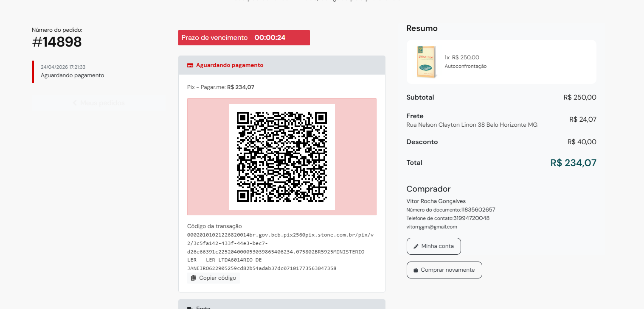This screenshot has height=309, width=644.
Task: Click the total amount R$ 234,07 in Resumo
Action: 573,163
